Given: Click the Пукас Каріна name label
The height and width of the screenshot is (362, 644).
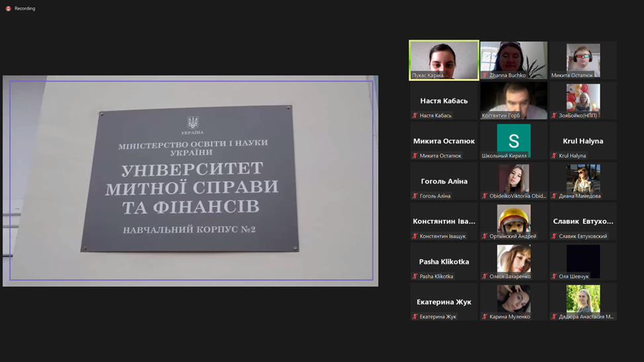Looking at the screenshot, I should click(x=428, y=75).
